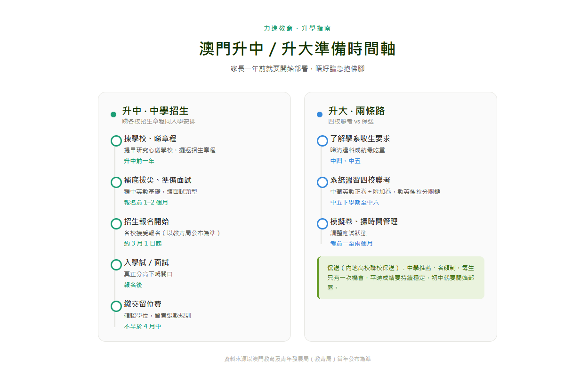Screen dimensions: 588x385
Task: Click green time label 約 3 月 1 日起
Action: click(x=143, y=244)
